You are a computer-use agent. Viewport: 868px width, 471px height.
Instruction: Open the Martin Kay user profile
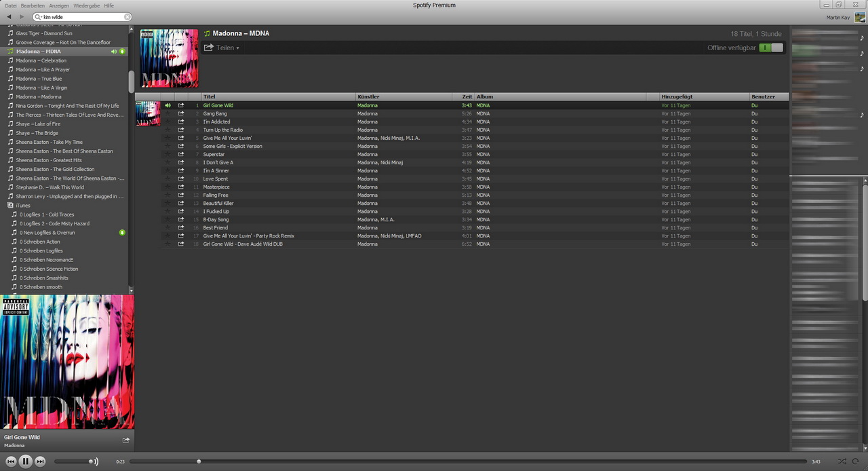[x=840, y=17]
